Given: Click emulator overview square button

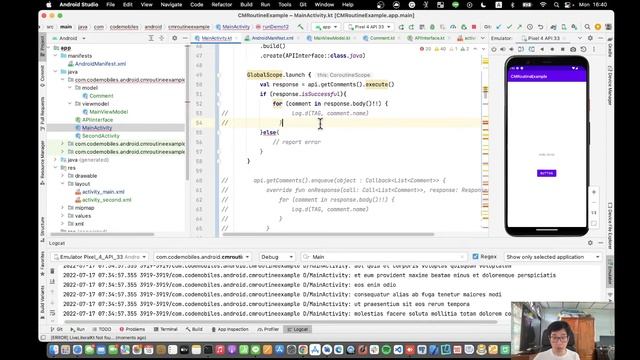Looking at the screenshot, I should (562, 49).
